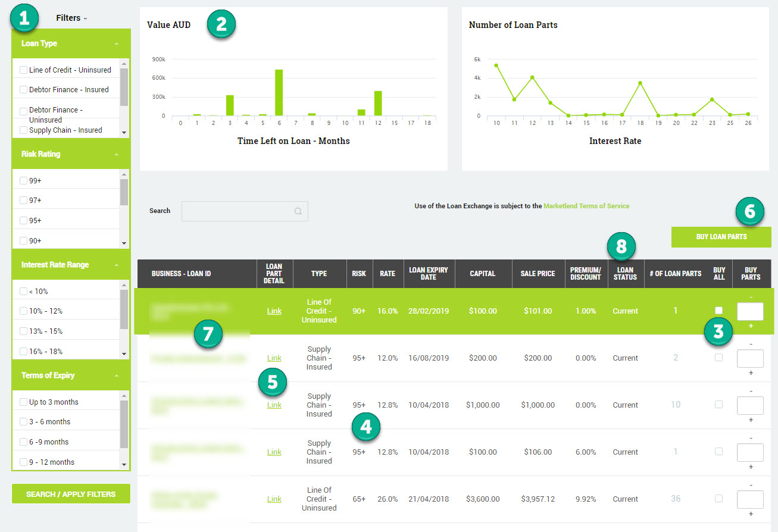Click Buy Parts field in 28/02/2019 row
Screen dimensions: 778x532
pyautogui.click(x=750, y=311)
